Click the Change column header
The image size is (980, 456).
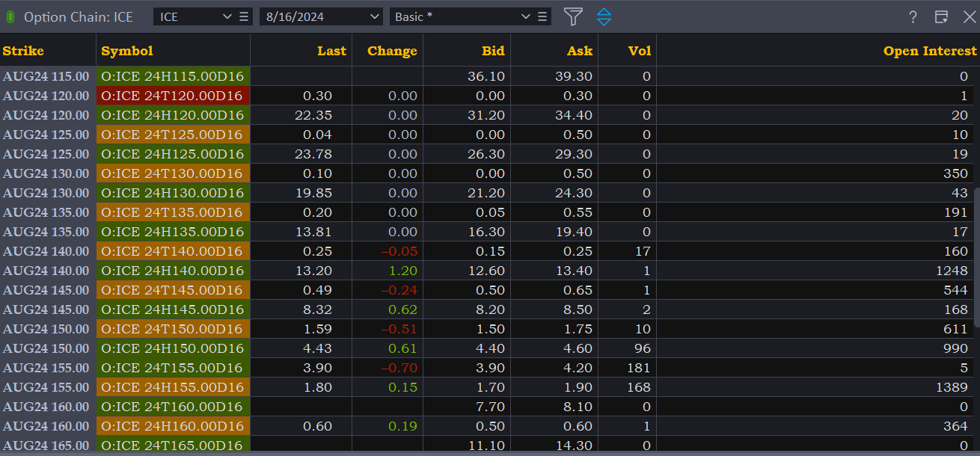392,51
